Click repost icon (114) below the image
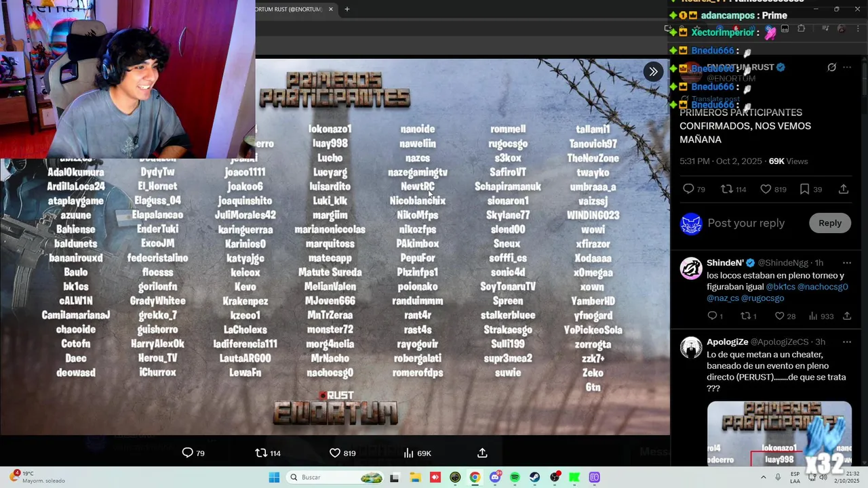868x488 pixels. (x=261, y=453)
